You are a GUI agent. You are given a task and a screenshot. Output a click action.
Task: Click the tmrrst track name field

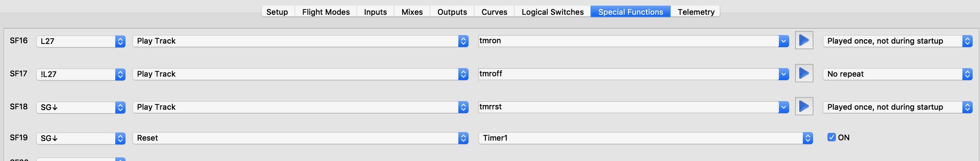[x=628, y=107]
